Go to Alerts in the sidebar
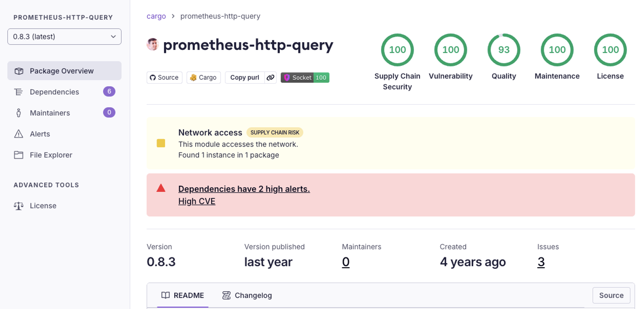 pos(64,134)
